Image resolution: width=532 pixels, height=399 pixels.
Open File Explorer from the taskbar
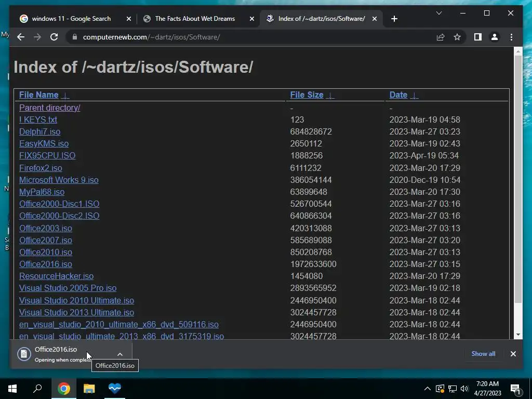pyautogui.click(x=89, y=389)
